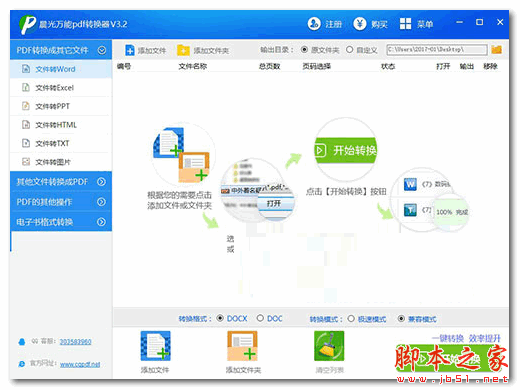This screenshot has height=390, width=520.
Task: Choose DOCX conversion format
Action: click(x=220, y=318)
